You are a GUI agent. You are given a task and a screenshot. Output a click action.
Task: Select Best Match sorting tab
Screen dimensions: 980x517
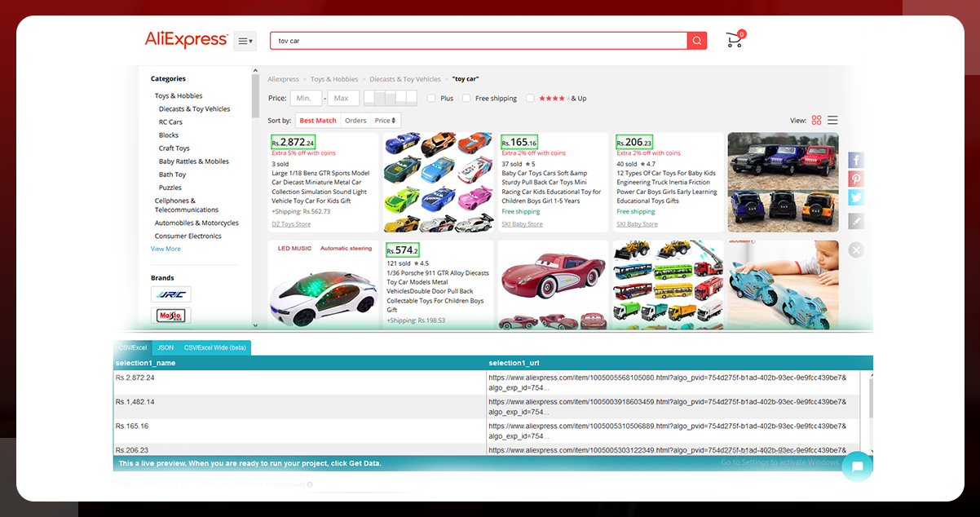pyautogui.click(x=318, y=121)
